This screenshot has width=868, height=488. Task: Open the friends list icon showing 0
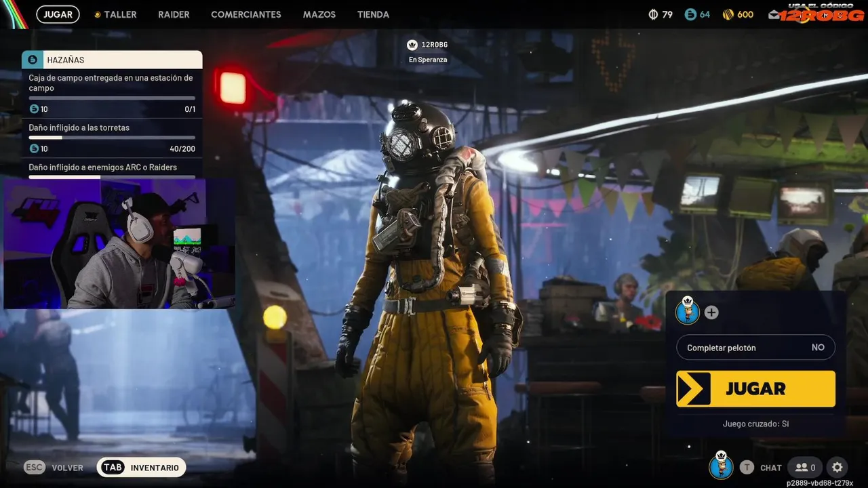[x=806, y=467]
